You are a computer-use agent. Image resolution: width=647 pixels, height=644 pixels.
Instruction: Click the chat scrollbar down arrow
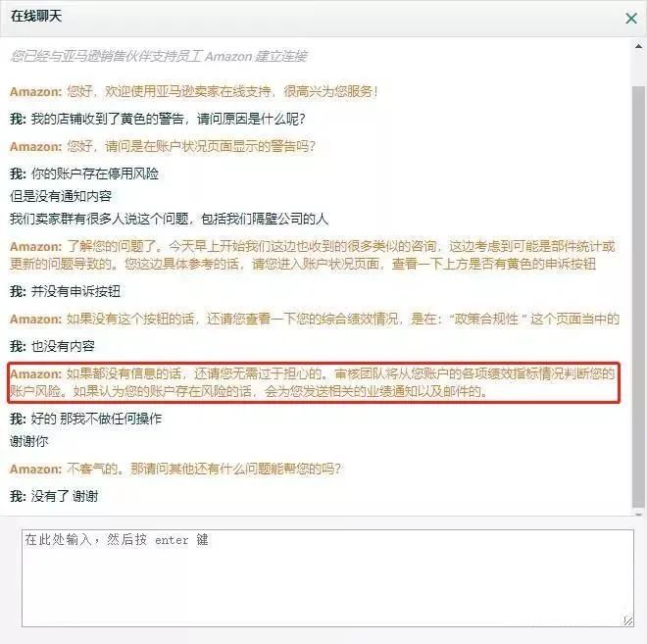638,514
